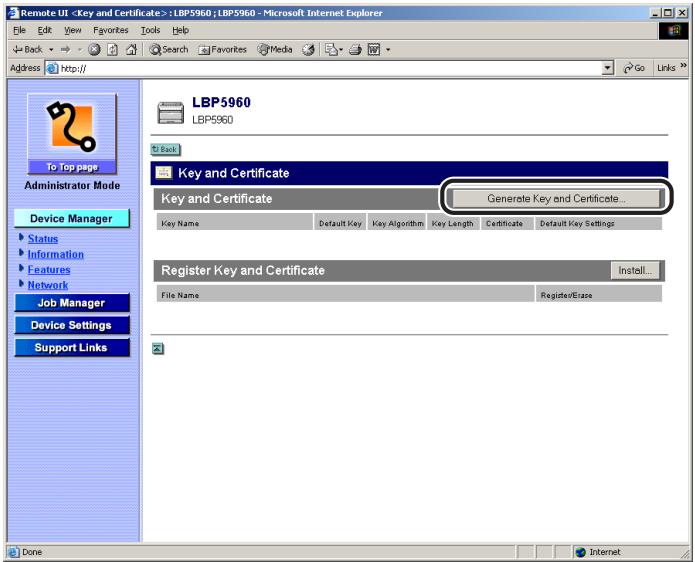Click the Register/Erase column header
The image size is (695, 562).
(x=598, y=295)
